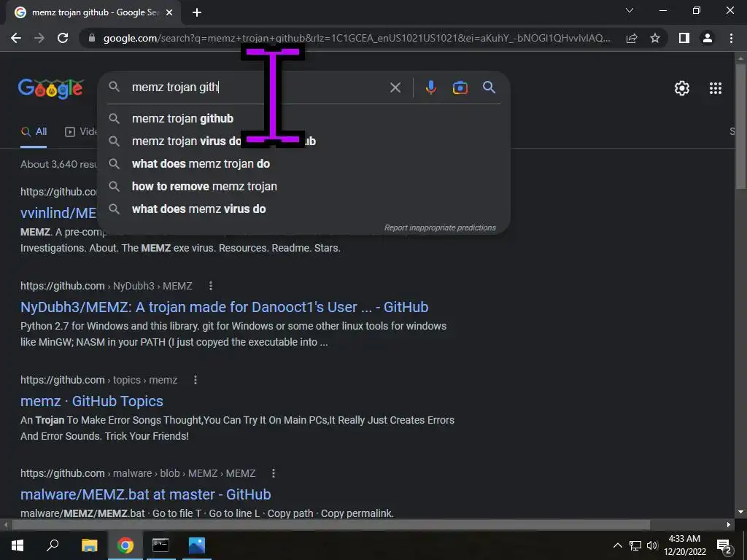Open 'memz · GitHub Topics' result
This screenshot has width=747, height=560.
(x=92, y=401)
